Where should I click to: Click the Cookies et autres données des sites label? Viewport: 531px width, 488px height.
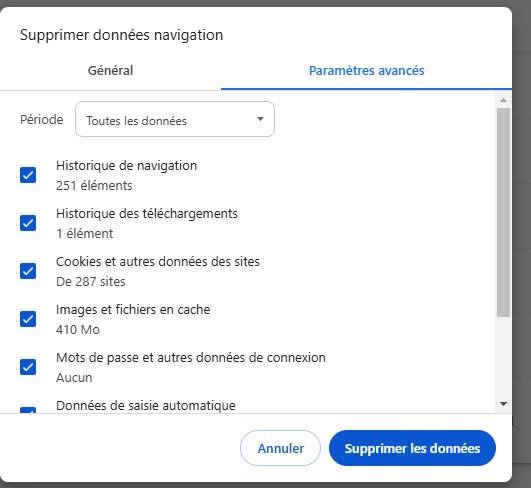158,262
